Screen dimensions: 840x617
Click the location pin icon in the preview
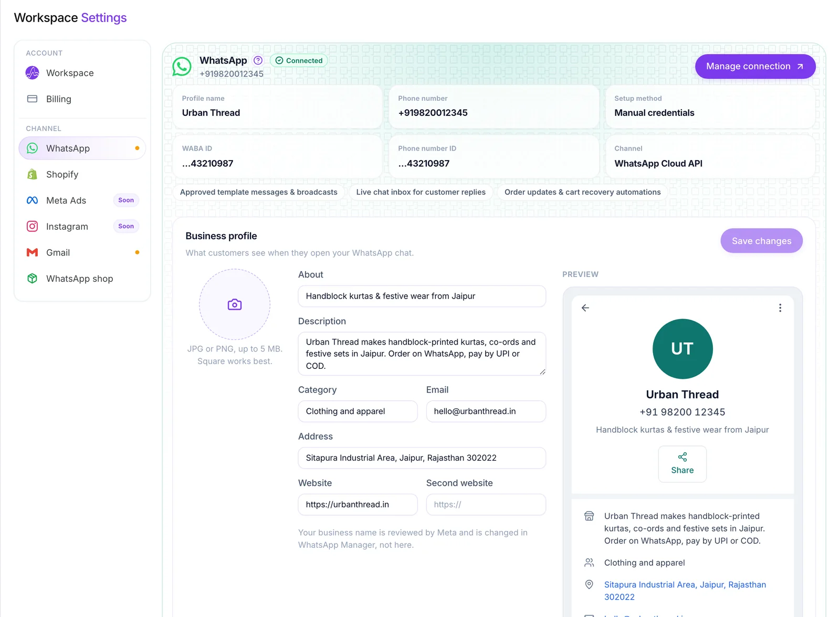tap(589, 584)
